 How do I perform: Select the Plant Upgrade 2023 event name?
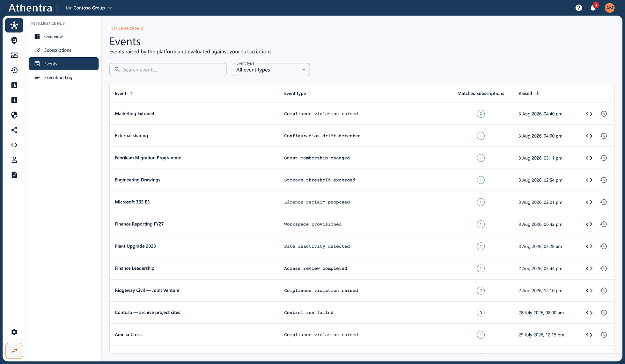pos(135,246)
